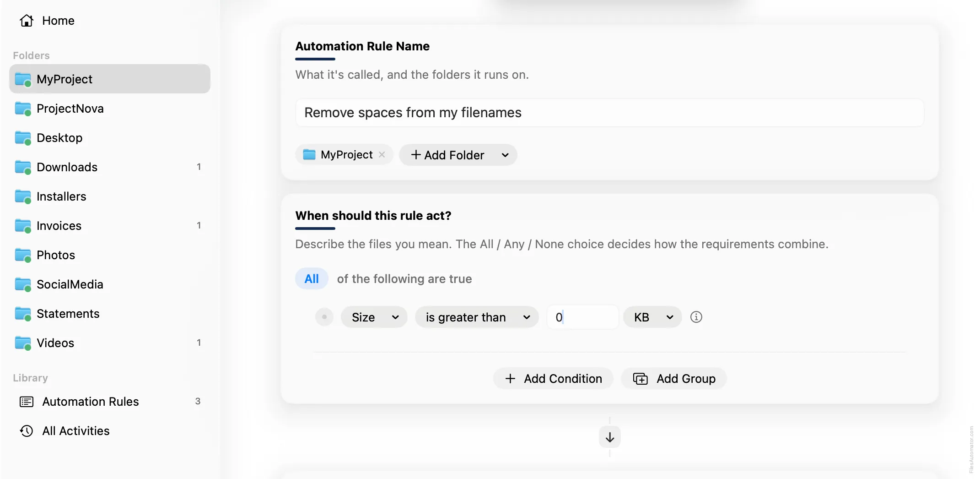This screenshot has width=980, height=479.
Task: Open the Desktop folder
Action: point(110,138)
